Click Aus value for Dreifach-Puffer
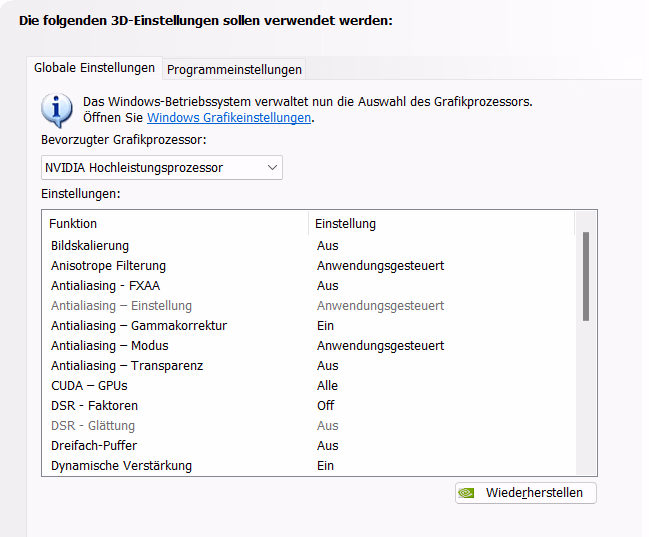 click(328, 445)
